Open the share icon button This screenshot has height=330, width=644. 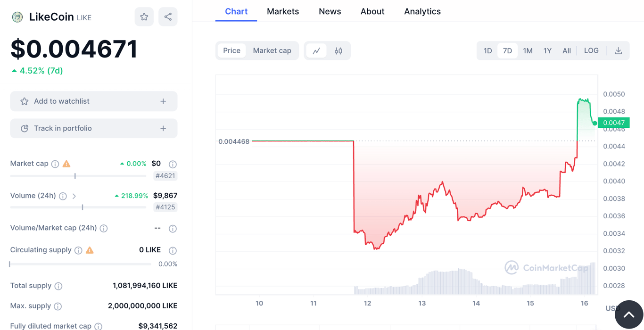point(168,17)
